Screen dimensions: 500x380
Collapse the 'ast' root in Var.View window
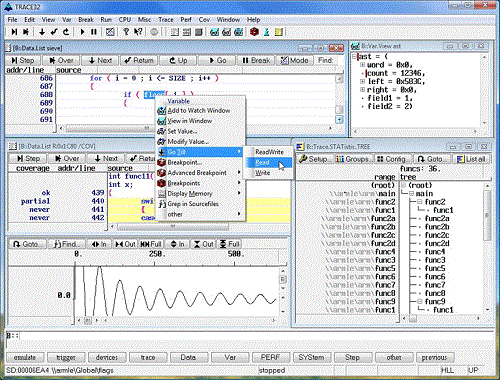(354, 56)
